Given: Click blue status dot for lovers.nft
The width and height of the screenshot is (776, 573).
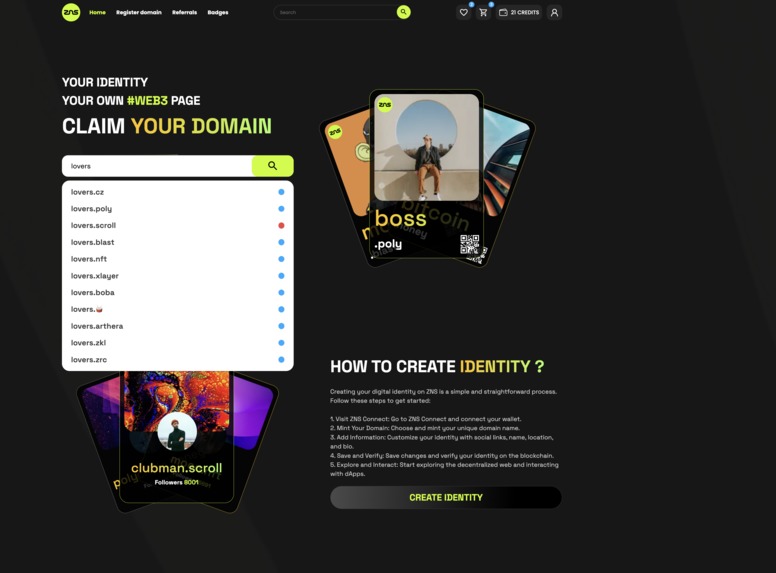Looking at the screenshot, I should coord(281,259).
